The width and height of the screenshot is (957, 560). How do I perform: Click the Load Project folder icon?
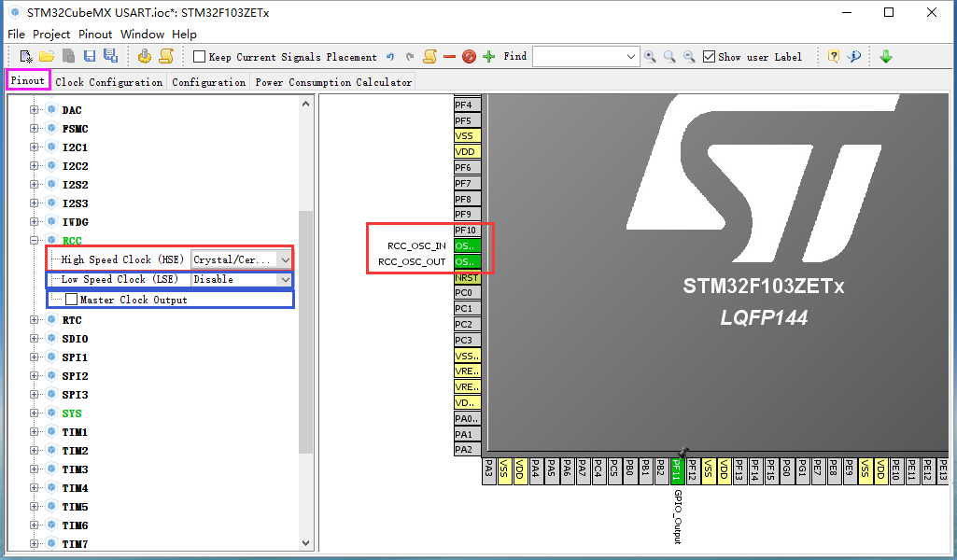[47, 57]
